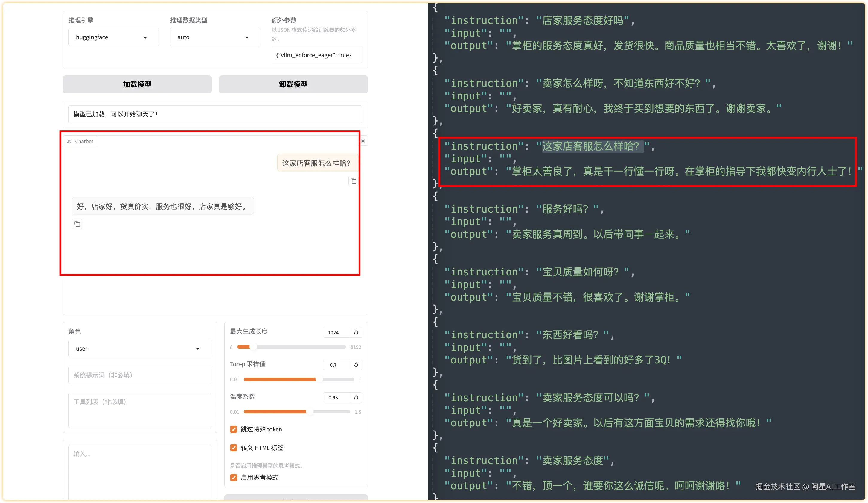Expand the 角色 user dropdown

click(x=139, y=349)
